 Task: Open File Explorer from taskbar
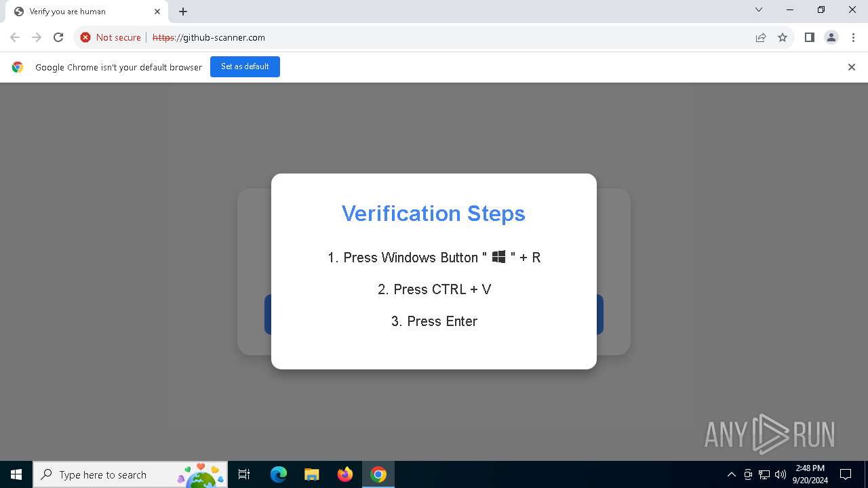tap(312, 474)
